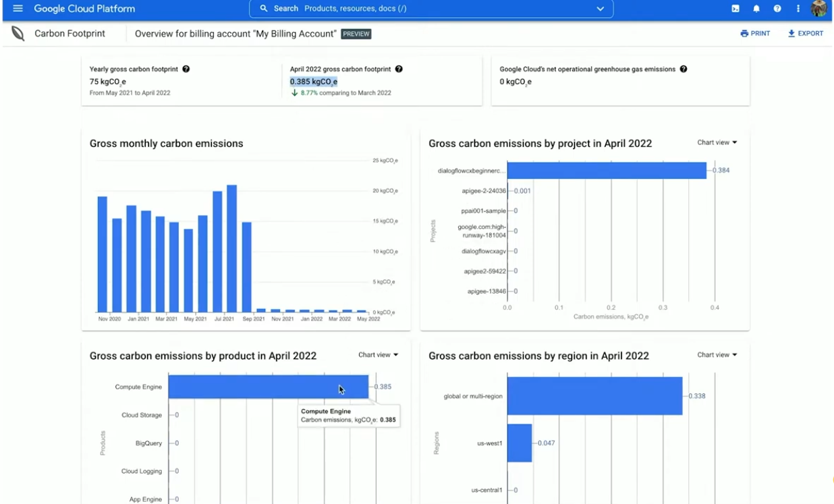Click the EXPORT button
The image size is (834, 504).
805,33
